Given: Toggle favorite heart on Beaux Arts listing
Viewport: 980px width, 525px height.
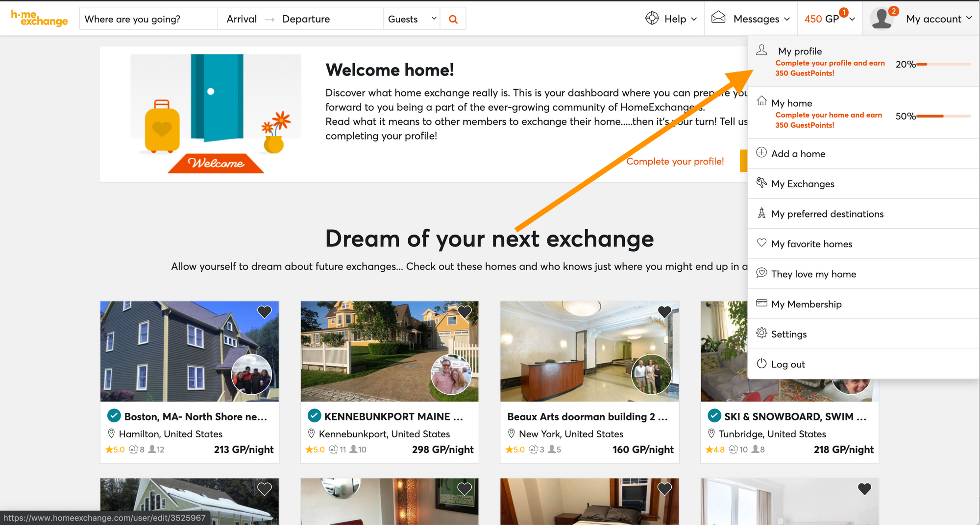Looking at the screenshot, I should click(664, 311).
